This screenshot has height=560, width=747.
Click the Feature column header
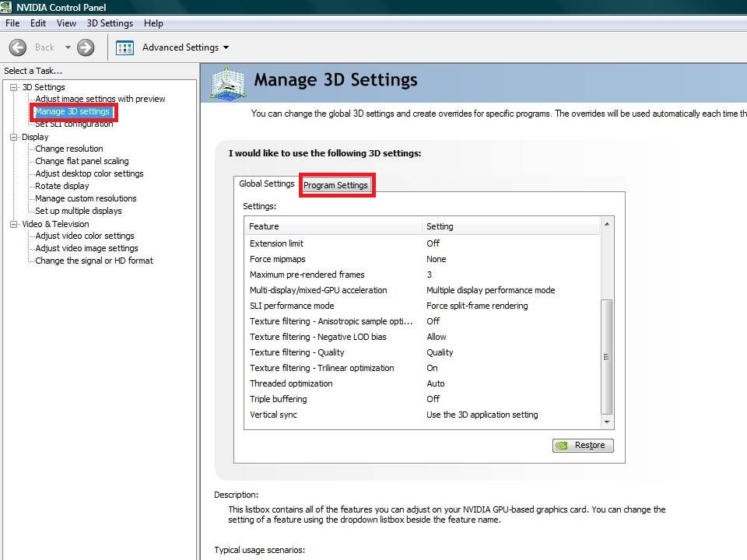pyautogui.click(x=334, y=226)
